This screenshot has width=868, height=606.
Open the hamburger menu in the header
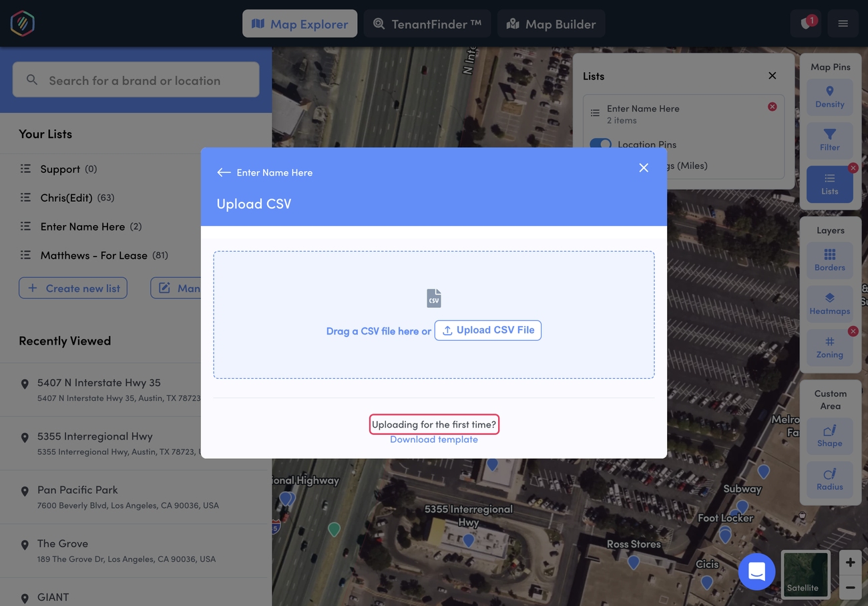843,23
